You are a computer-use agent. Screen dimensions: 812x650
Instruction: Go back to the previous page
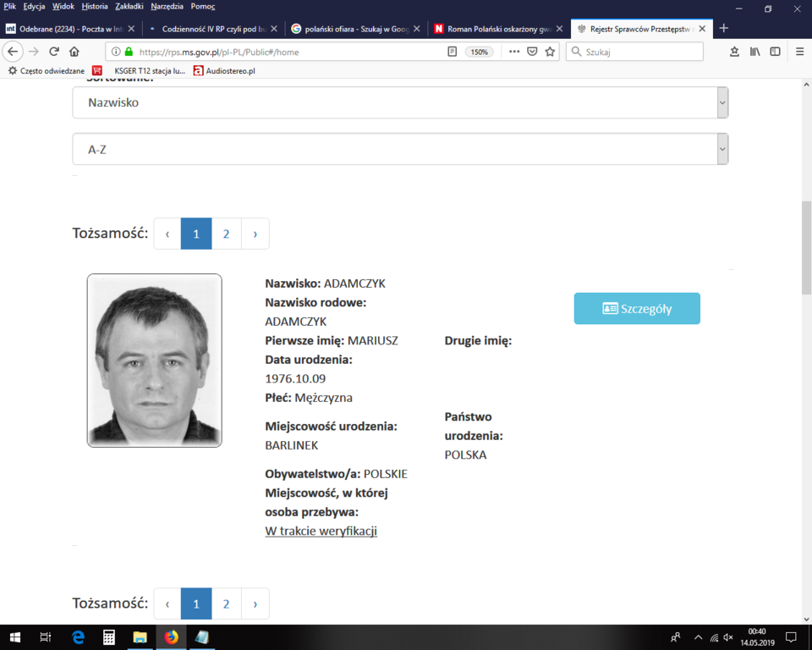[x=13, y=52]
